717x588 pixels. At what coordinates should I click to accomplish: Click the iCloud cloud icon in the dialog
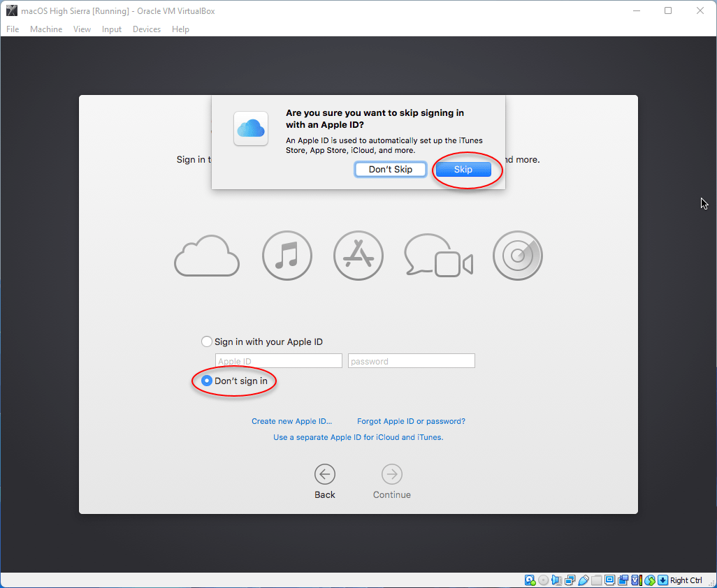pyautogui.click(x=251, y=128)
